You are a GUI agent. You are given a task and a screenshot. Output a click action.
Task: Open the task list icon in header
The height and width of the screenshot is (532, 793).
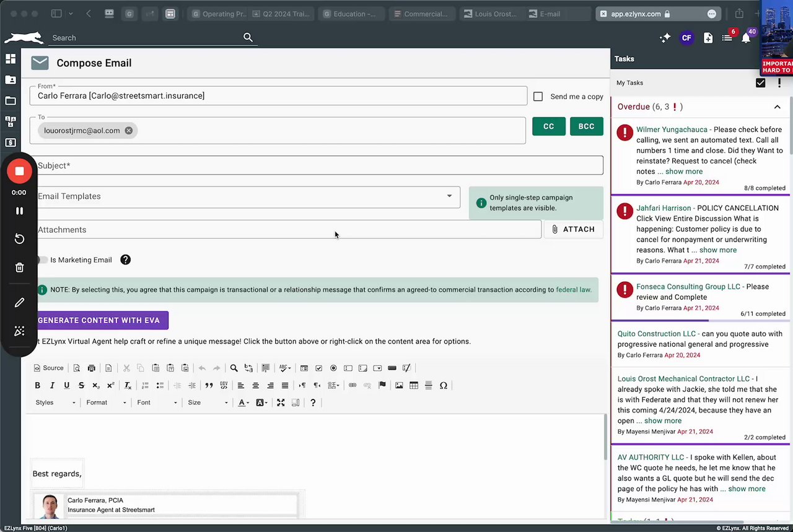[x=727, y=38]
